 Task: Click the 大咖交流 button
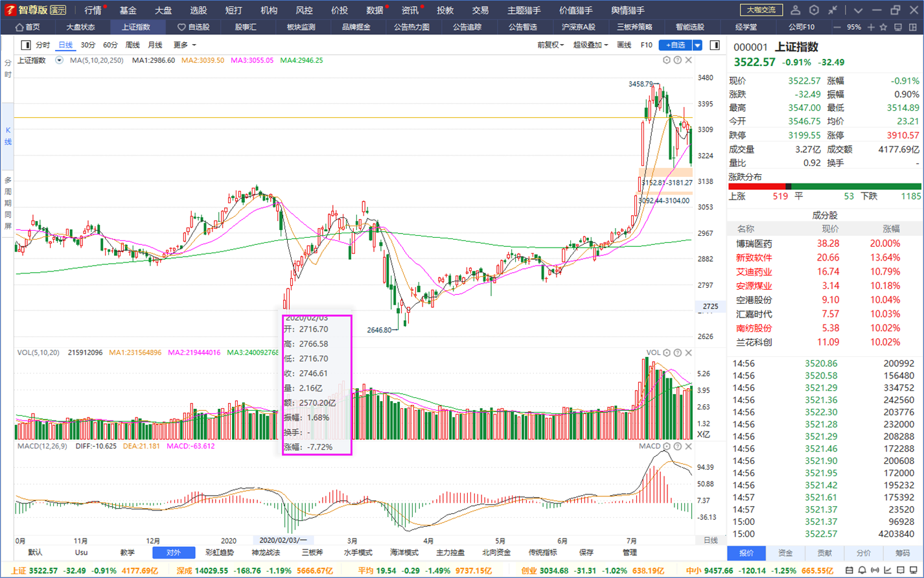point(761,10)
